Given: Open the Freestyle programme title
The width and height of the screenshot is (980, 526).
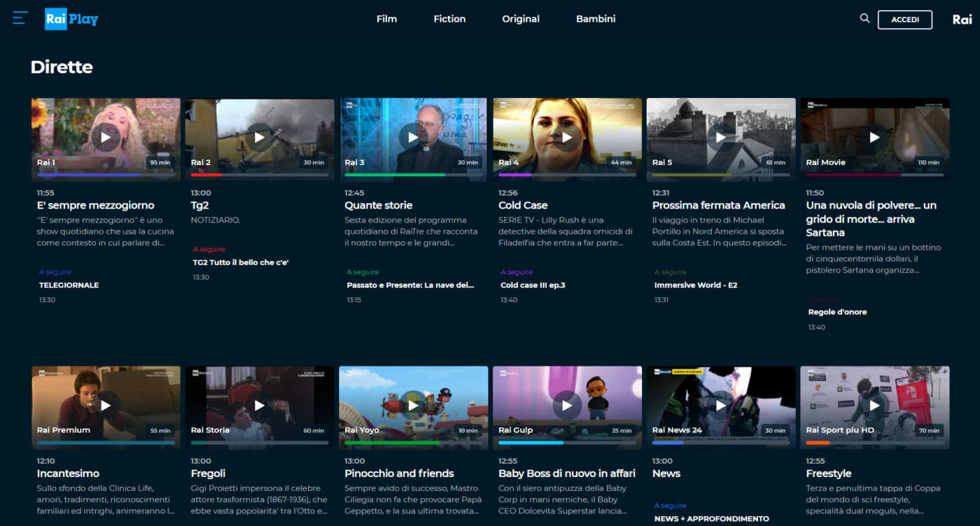Looking at the screenshot, I should pyautogui.click(x=829, y=474).
